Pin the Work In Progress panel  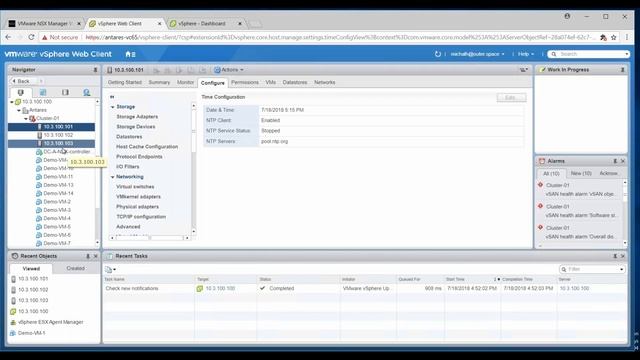(622, 70)
